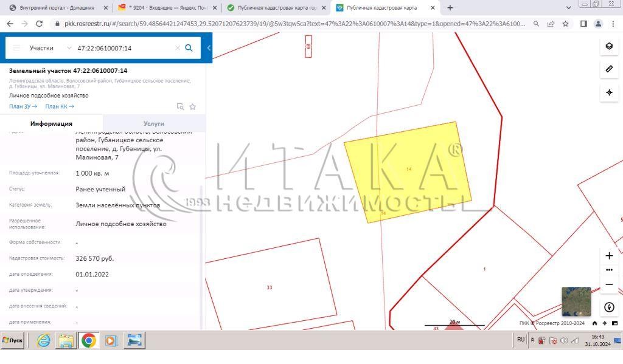This screenshot has height=364, width=623.
Task: Toggle fullscreen with the bottom-right map icon
Action: tap(614, 323)
